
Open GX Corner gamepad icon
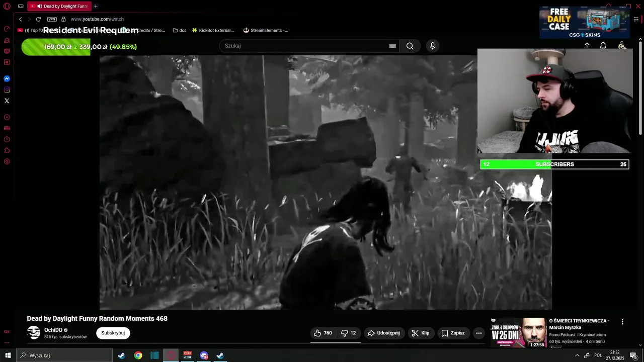tap(21, 7)
